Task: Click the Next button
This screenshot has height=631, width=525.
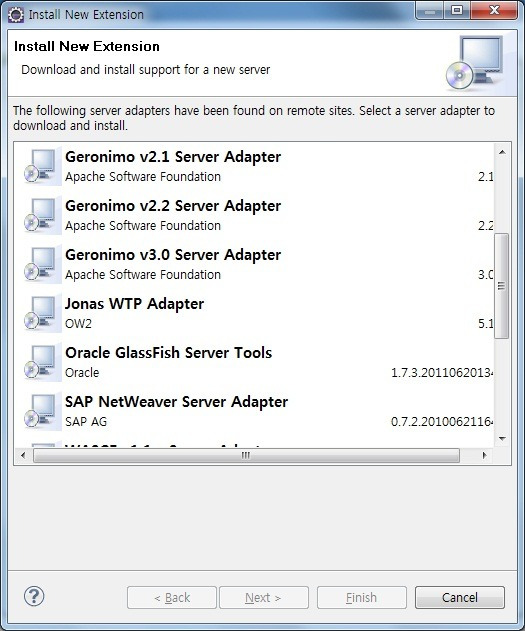Action: point(264,598)
